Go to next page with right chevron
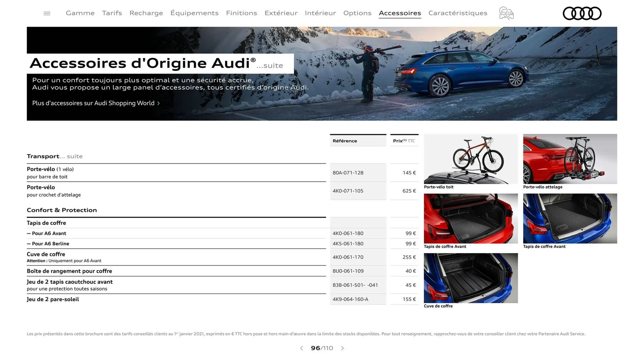Screen dimensions: 644x362 [342, 348]
